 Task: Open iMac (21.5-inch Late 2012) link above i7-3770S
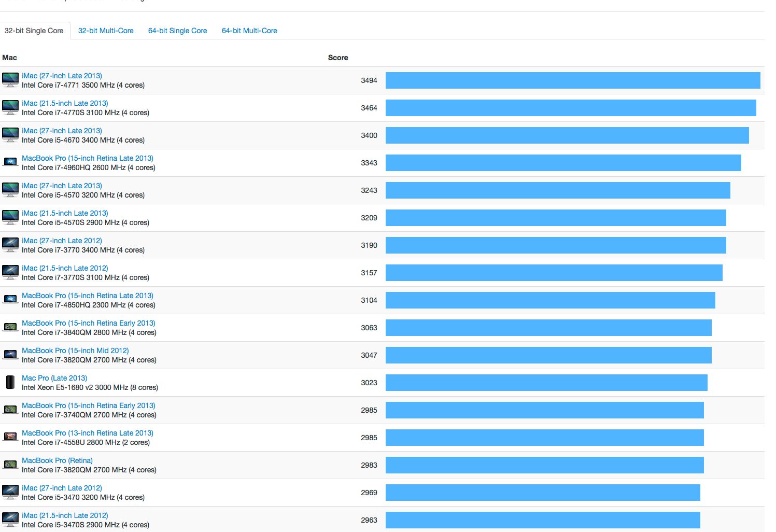(x=65, y=268)
